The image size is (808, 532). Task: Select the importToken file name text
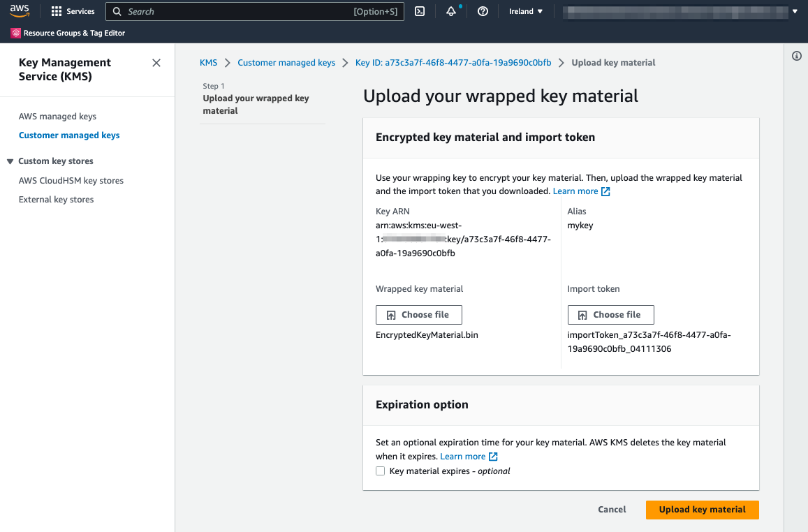click(649, 342)
